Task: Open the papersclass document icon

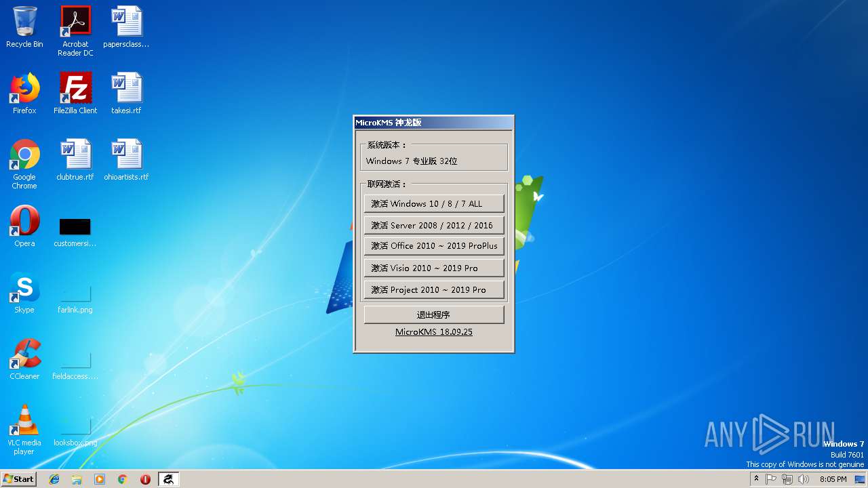Action: pos(126,27)
